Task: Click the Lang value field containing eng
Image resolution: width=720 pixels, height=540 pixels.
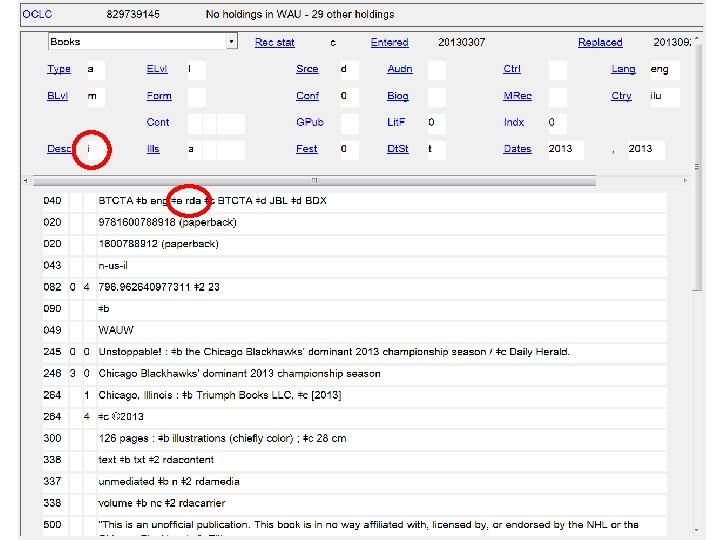Action: pyautogui.click(x=664, y=70)
